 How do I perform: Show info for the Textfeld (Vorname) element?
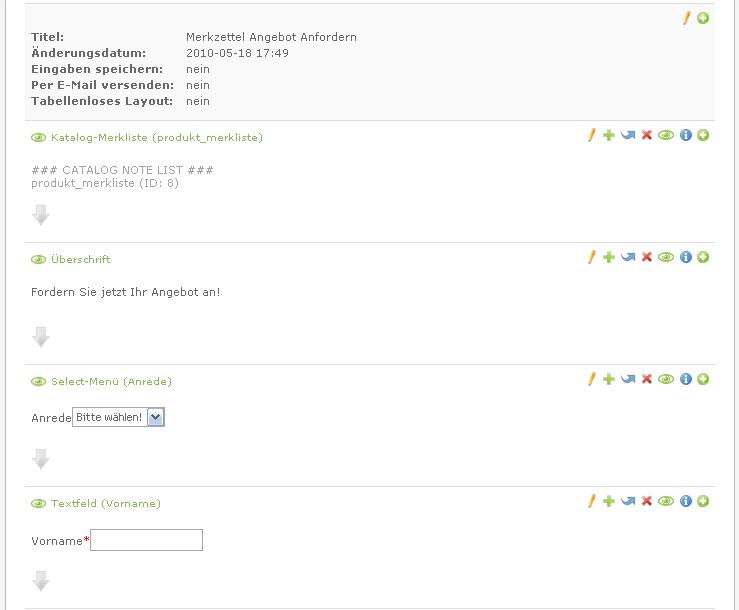686,501
